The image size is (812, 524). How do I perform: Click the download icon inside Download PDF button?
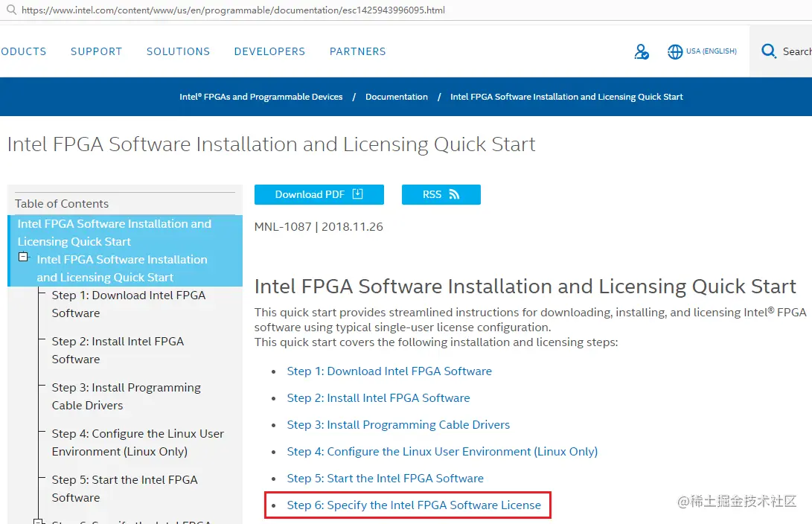(x=358, y=194)
